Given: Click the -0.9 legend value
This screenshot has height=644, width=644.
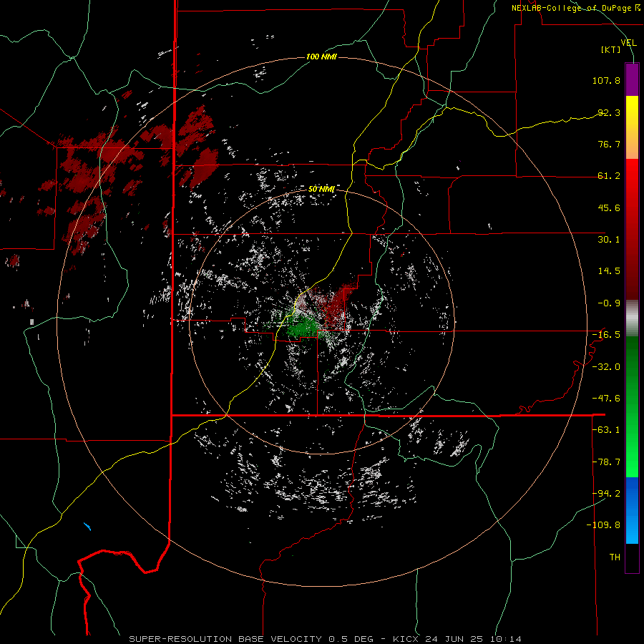Looking at the screenshot, I should [609, 303].
